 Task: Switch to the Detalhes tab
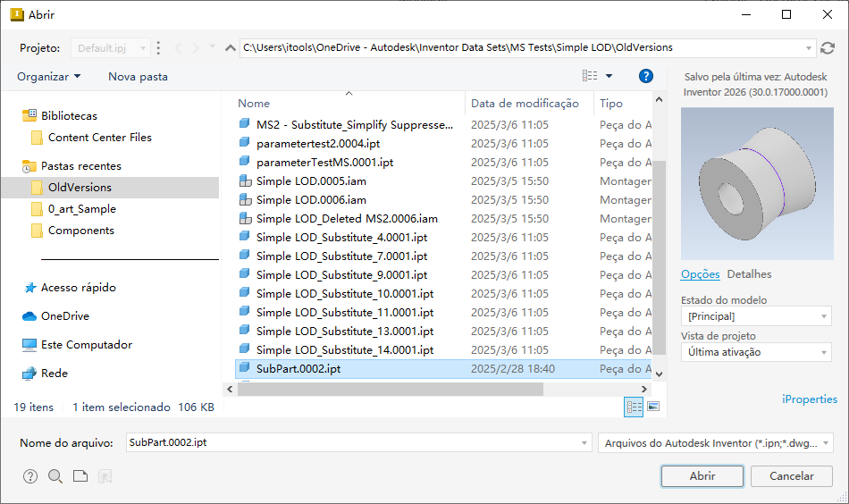click(x=750, y=274)
